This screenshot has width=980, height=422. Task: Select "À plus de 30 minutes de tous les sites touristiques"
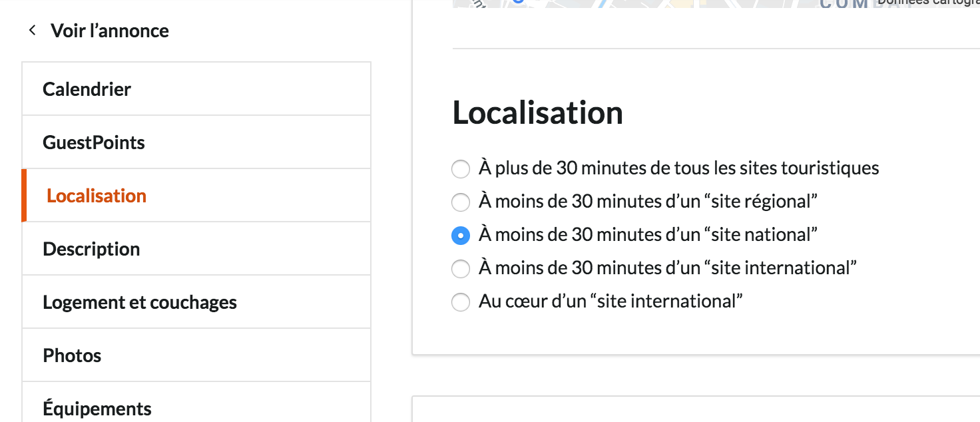[x=460, y=168]
